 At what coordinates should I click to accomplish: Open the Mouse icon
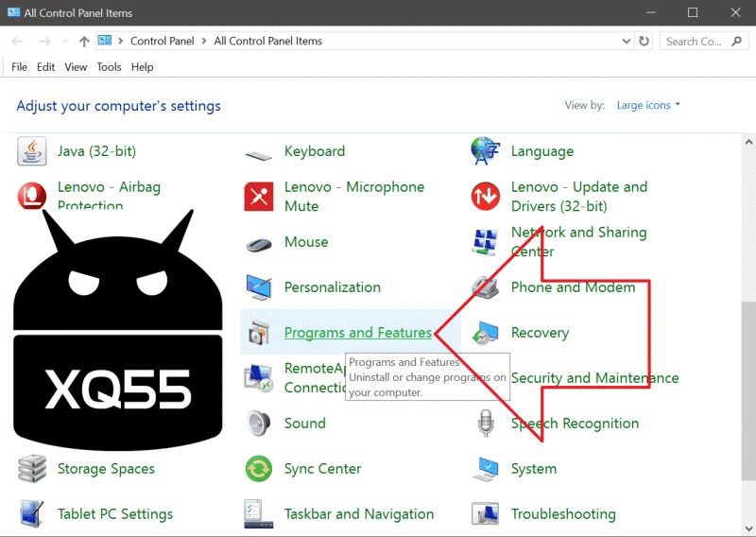point(259,243)
